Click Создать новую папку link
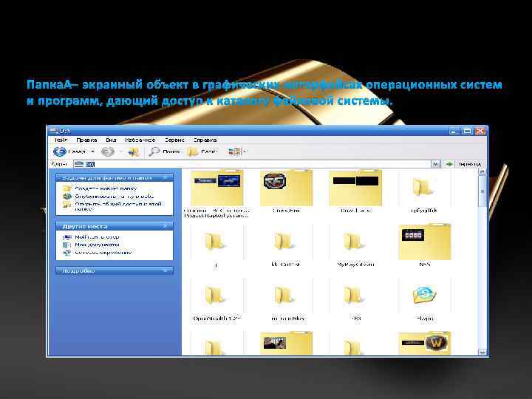 [x=106, y=188]
